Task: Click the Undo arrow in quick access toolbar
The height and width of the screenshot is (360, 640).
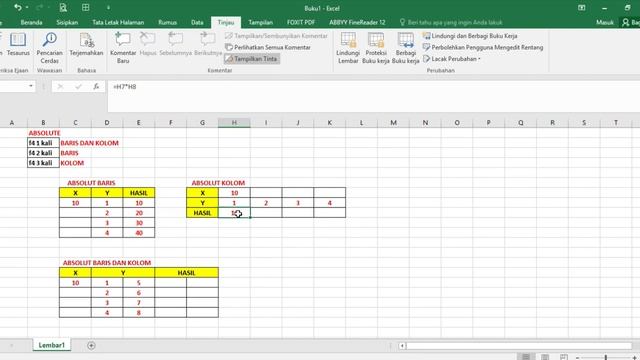Action: tap(18, 7)
